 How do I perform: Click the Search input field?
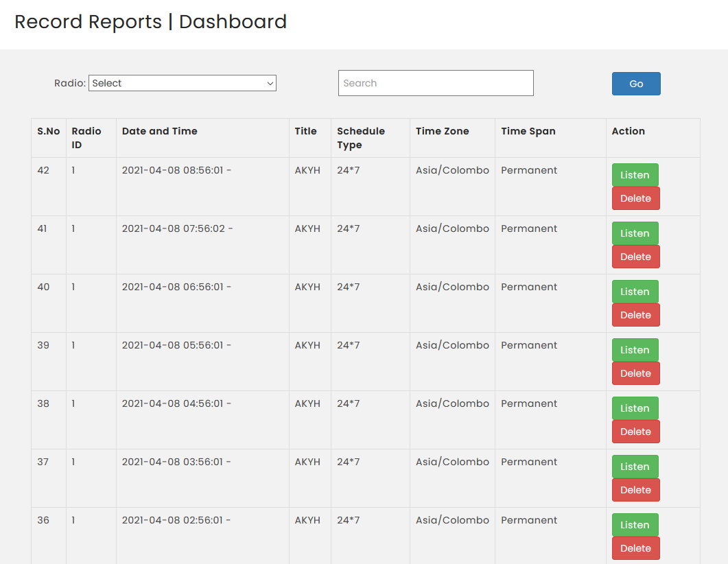(436, 83)
